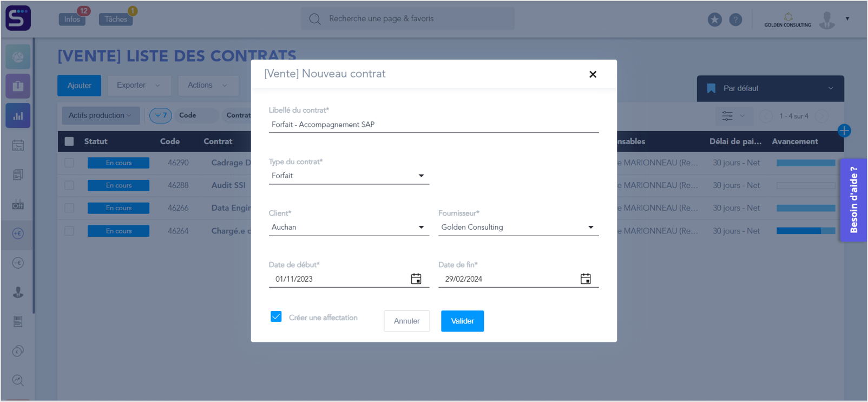Open the Infos notifications tab

coord(73,19)
